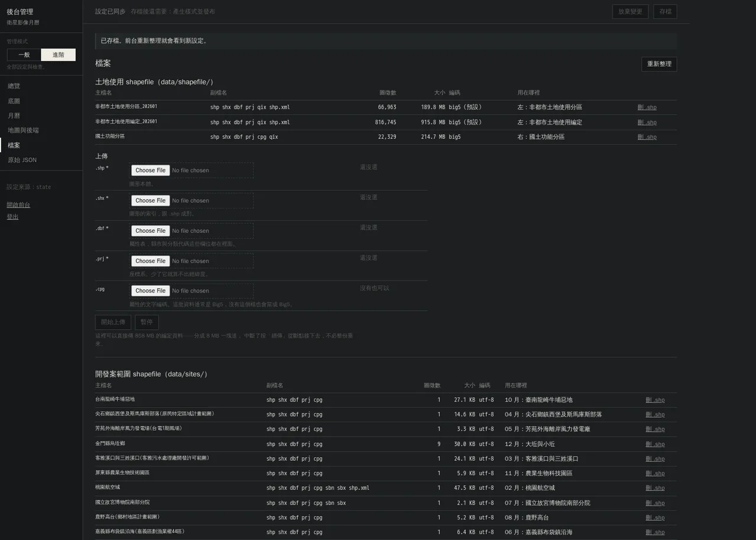Refresh the file list with 重新整理
The width and height of the screenshot is (756, 540).
click(x=659, y=64)
